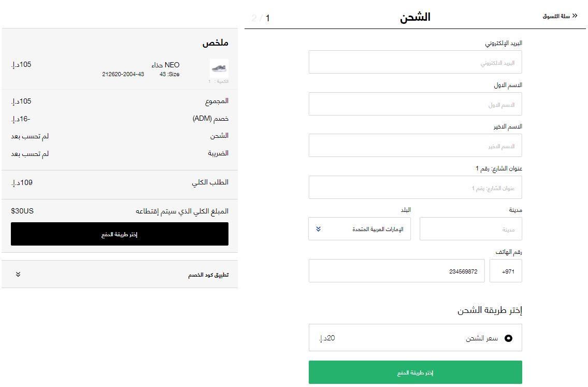Viewport: 588px width, 387px height.
Task: Click the الاسم الاول first name field
Action: tap(415, 104)
